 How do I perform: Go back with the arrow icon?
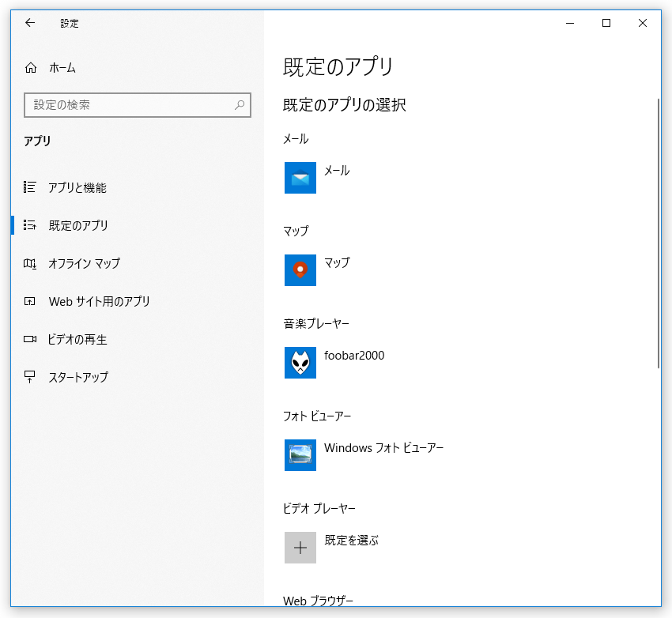[x=30, y=23]
